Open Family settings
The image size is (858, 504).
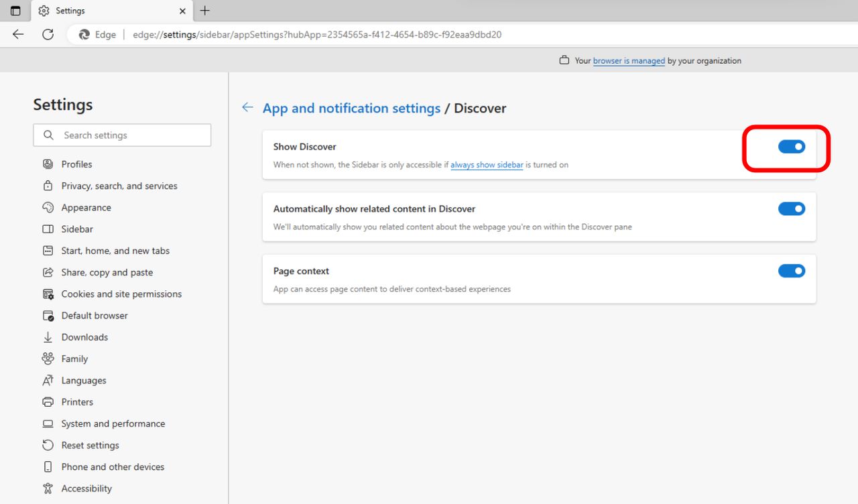74,359
